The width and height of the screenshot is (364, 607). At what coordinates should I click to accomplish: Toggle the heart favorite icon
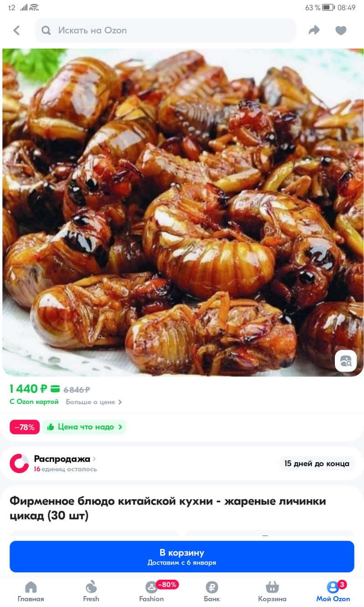pyautogui.click(x=341, y=31)
